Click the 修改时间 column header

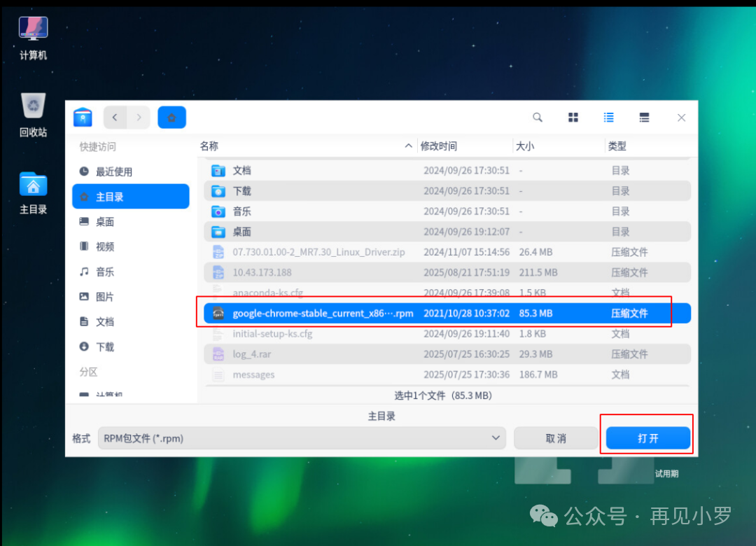[x=439, y=146]
